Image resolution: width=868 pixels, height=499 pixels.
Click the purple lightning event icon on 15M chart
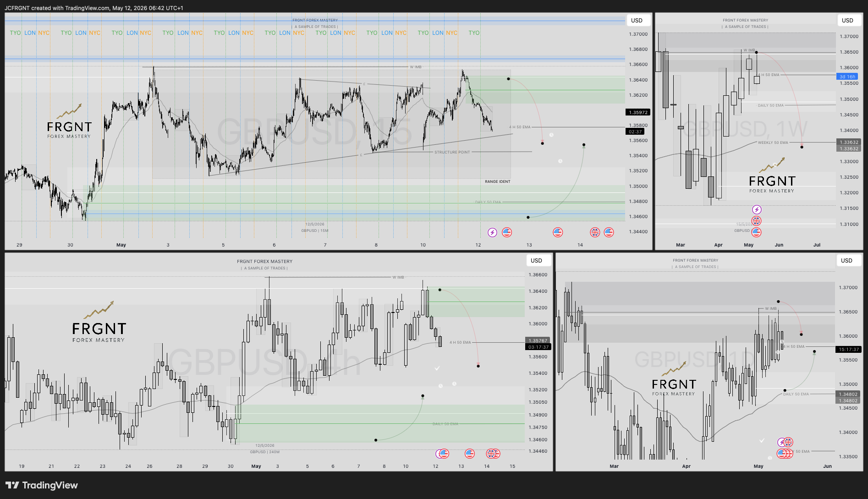[x=492, y=232]
